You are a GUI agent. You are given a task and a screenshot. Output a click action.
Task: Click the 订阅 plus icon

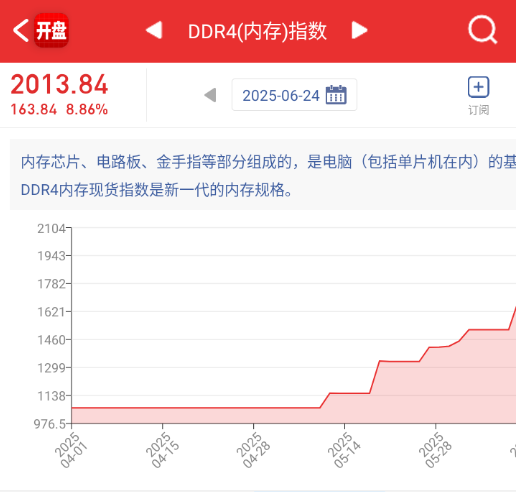pos(478,87)
